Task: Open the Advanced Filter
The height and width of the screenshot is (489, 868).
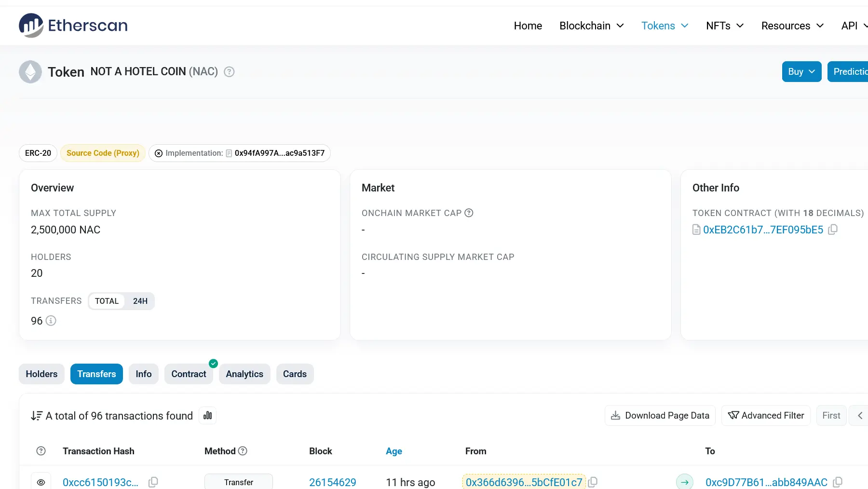Action: click(x=766, y=416)
